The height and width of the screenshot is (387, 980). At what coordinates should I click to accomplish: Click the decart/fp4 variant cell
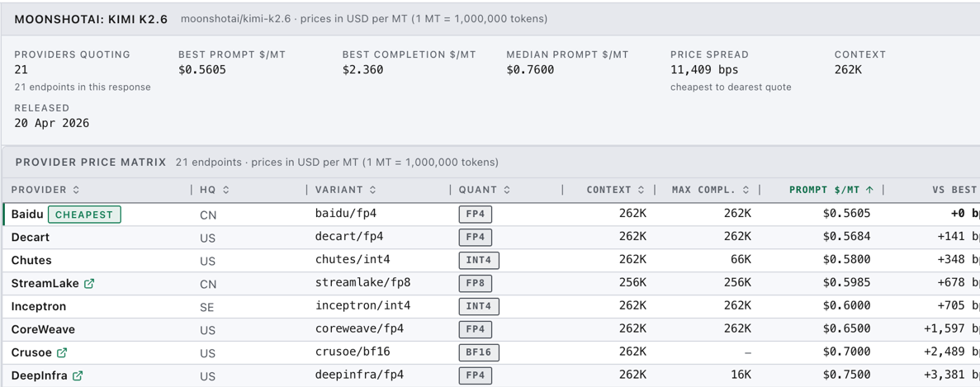click(348, 237)
